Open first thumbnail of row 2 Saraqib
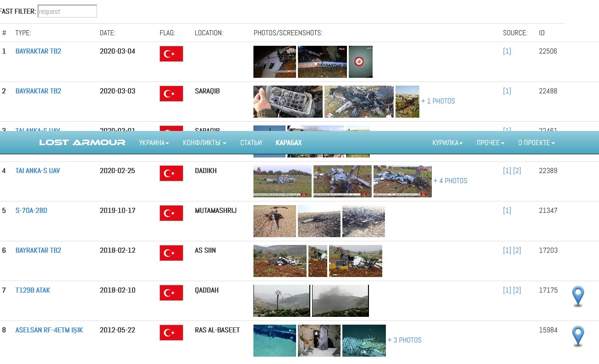Screen dimensions: 599x364 pos(288,102)
